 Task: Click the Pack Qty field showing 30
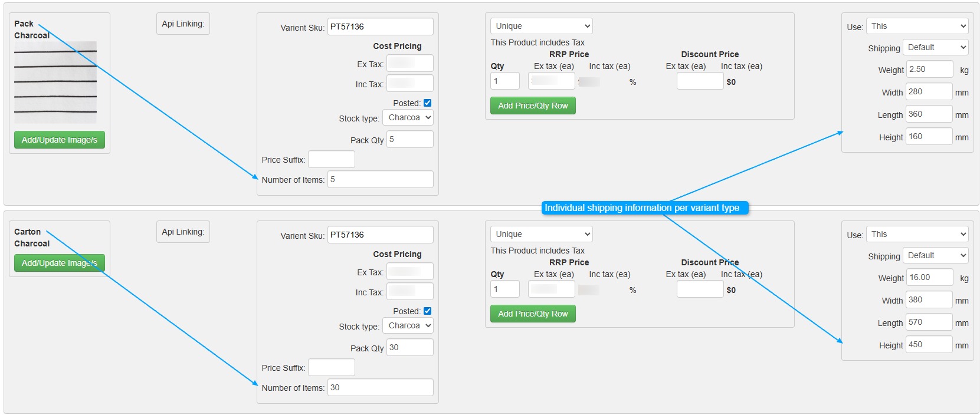pyautogui.click(x=409, y=348)
